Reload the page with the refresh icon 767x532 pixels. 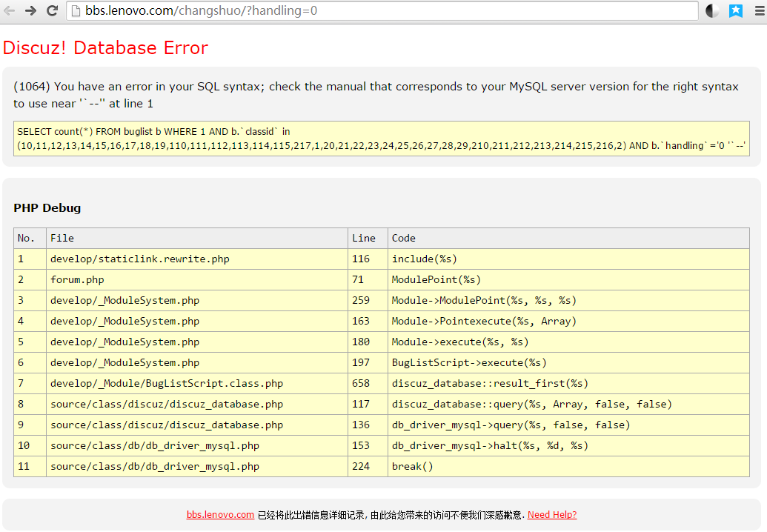pos(53,10)
